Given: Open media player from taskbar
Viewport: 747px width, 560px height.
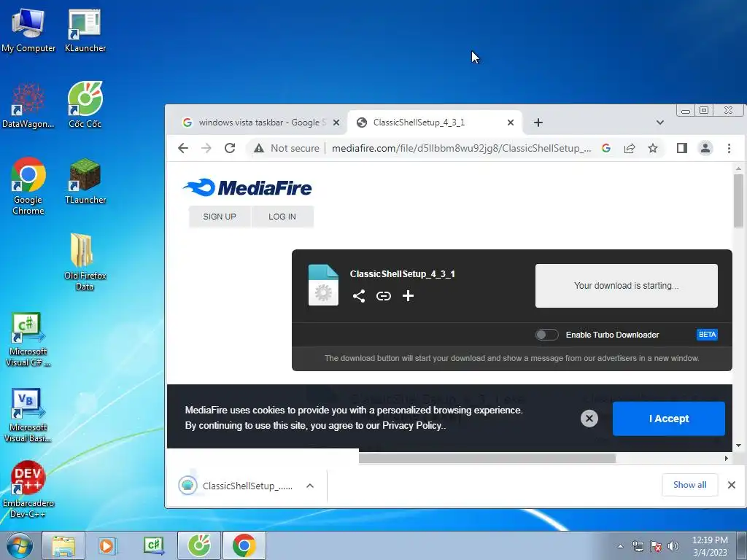Looking at the screenshot, I should coord(107,545).
